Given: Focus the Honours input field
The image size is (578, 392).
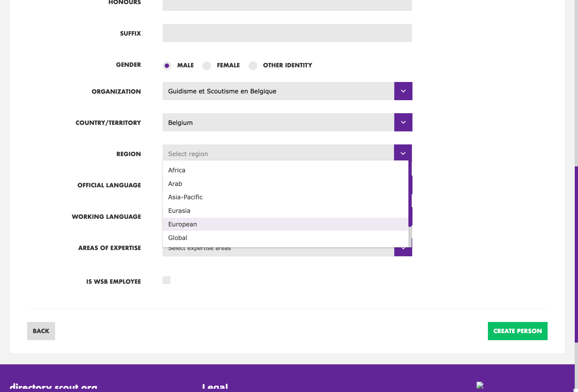Looking at the screenshot, I should (287, 5).
